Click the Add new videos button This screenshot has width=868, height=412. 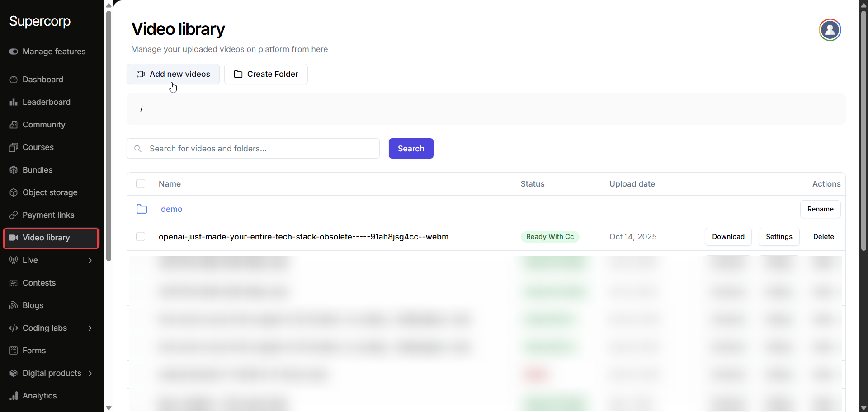point(173,74)
